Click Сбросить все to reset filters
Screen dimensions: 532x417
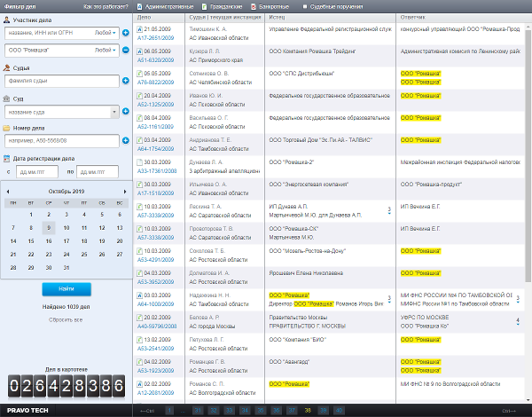coord(66,320)
